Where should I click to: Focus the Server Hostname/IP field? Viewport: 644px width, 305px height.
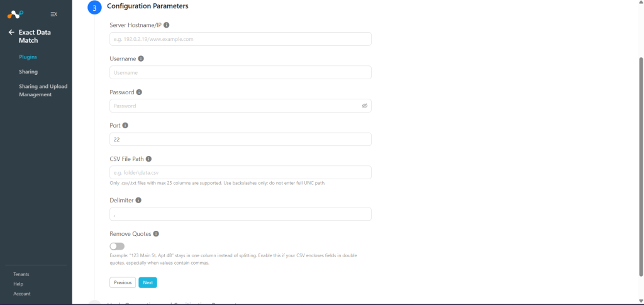(241, 39)
